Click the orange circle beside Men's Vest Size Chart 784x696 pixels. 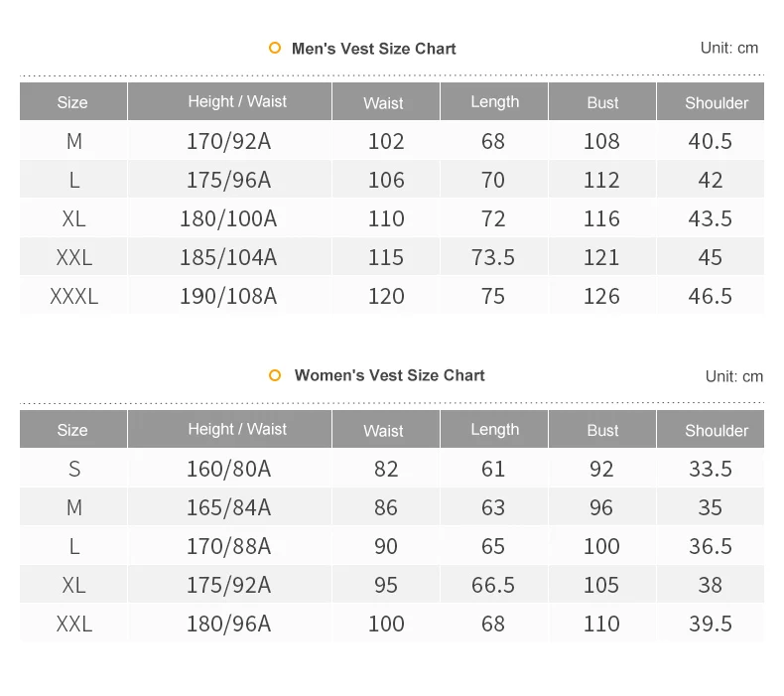point(275,48)
